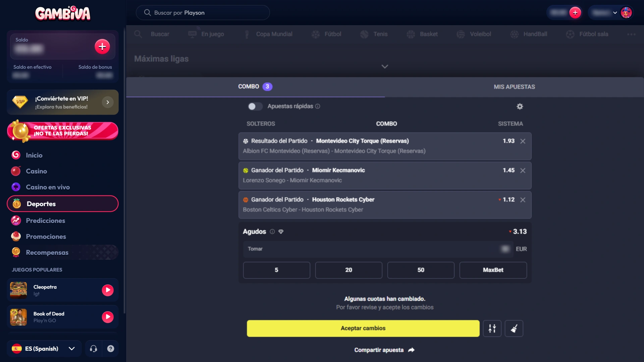
Task: Remove Houston Rockets Cyber selection
Action: pyautogui.click(x=523, y=200)
